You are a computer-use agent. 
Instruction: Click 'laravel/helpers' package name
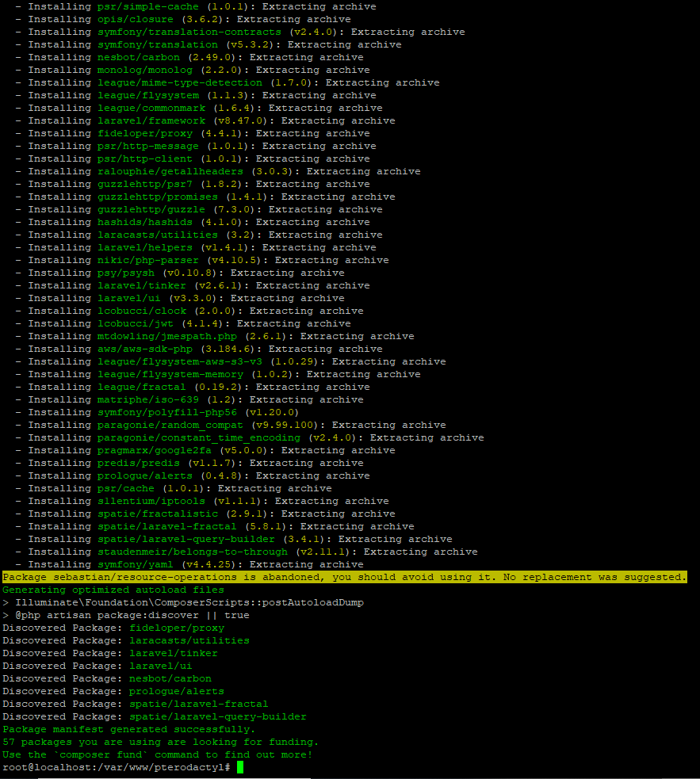(x=144, y=247)
